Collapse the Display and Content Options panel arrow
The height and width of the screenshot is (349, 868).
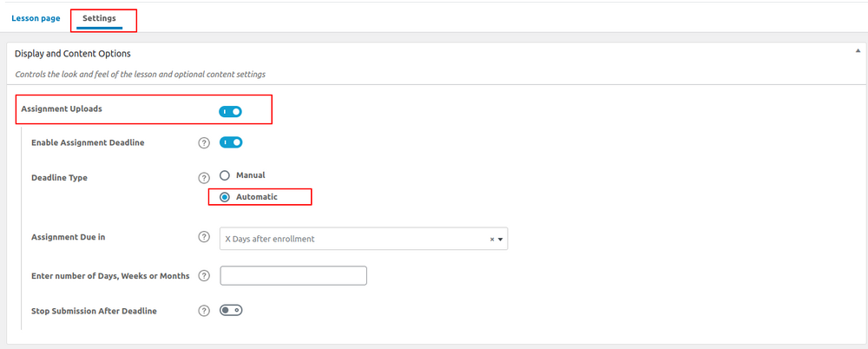858,53
